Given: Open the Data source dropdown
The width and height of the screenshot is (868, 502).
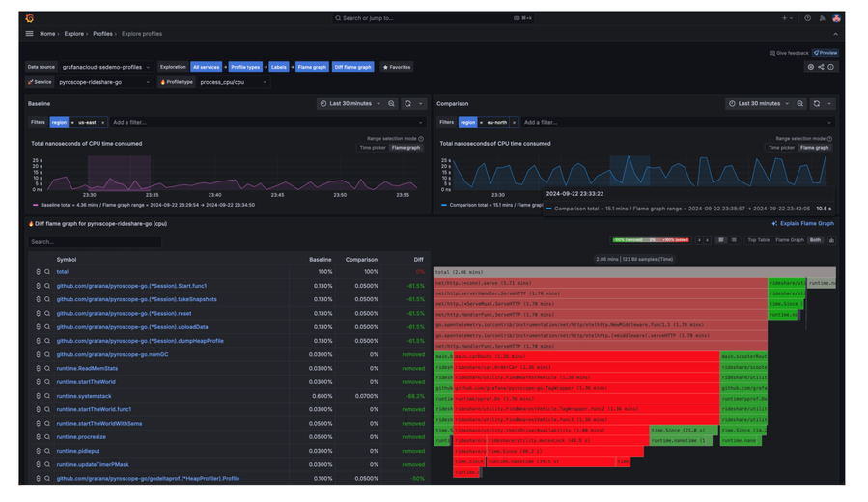Looking at the screenshot, I should click(105, 67).
